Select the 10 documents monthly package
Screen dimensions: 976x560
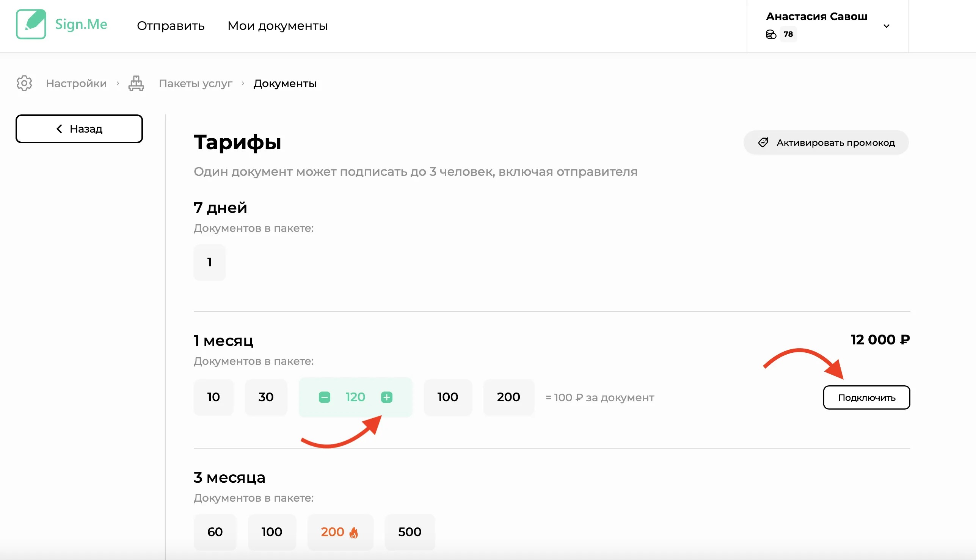pos(213,397)
